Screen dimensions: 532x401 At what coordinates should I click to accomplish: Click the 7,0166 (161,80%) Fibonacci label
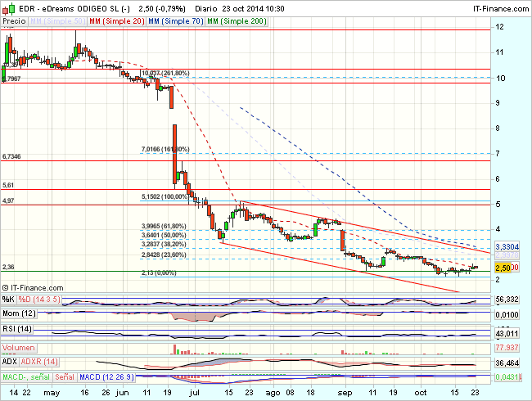point(165,149)
